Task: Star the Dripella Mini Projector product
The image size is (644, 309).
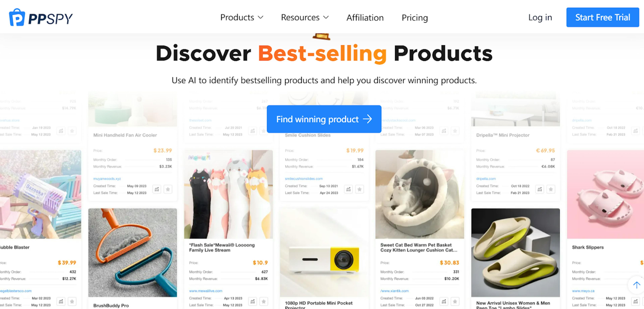Action: coord(551,189)
